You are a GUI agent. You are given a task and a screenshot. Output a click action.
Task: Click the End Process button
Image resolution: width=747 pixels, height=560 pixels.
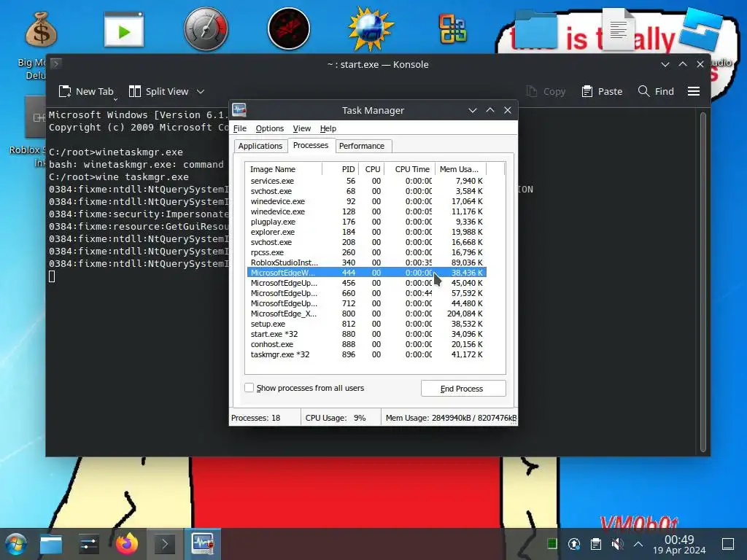tap(463, 388)
